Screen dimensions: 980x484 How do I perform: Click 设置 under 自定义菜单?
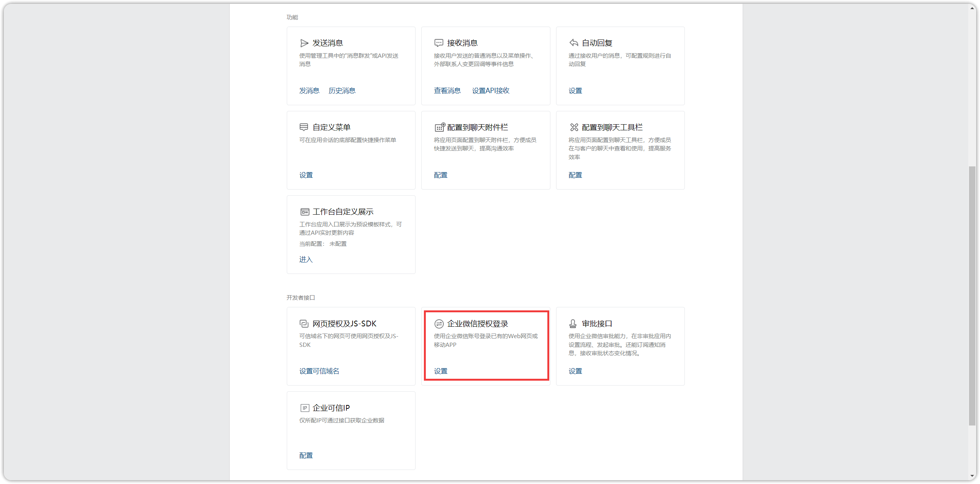(306, 176)
